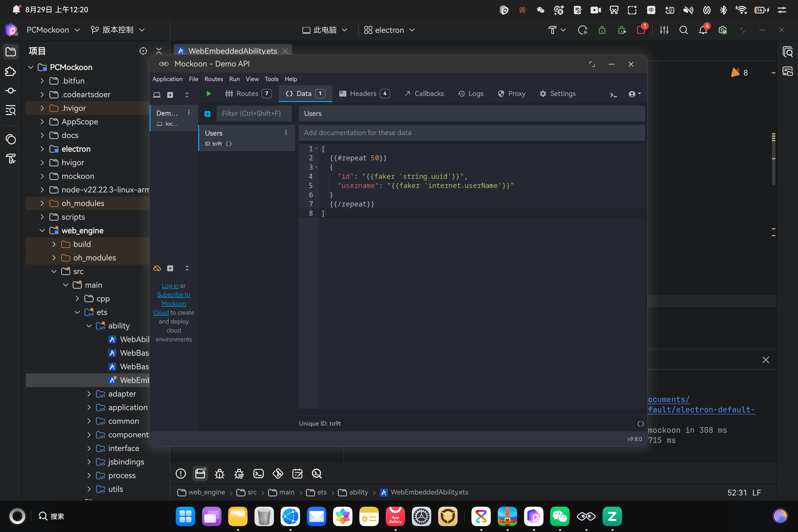Select the WebEmbeddedAbility.ets editor tab

[x=233, y=51]
